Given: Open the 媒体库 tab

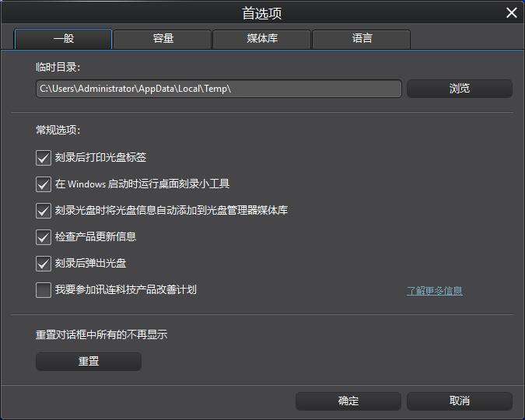Looking at the screenshot, I should (262, 39).
